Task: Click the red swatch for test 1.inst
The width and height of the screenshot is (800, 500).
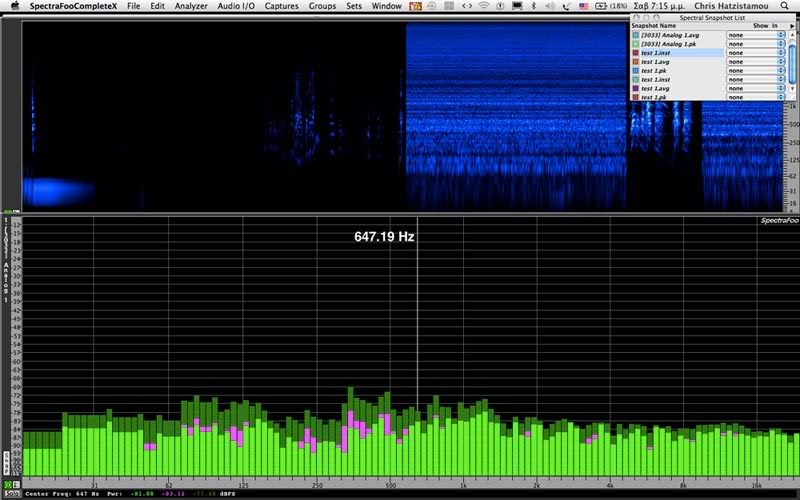Action: 635,53
